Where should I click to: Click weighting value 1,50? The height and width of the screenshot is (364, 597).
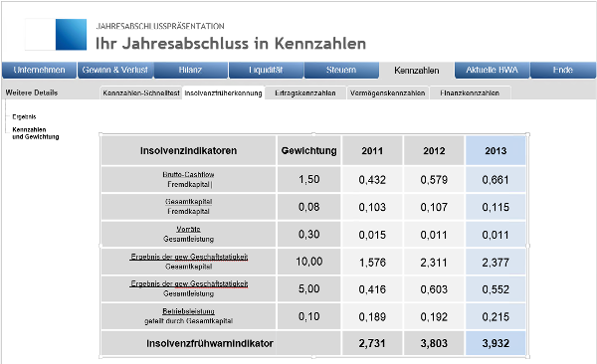click(308, 179)
